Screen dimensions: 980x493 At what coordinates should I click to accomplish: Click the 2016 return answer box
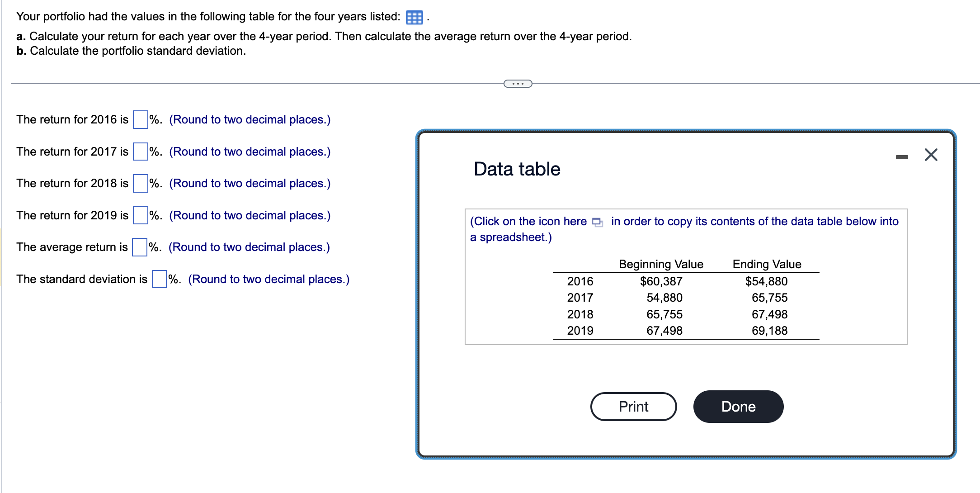tap(140, 120)
